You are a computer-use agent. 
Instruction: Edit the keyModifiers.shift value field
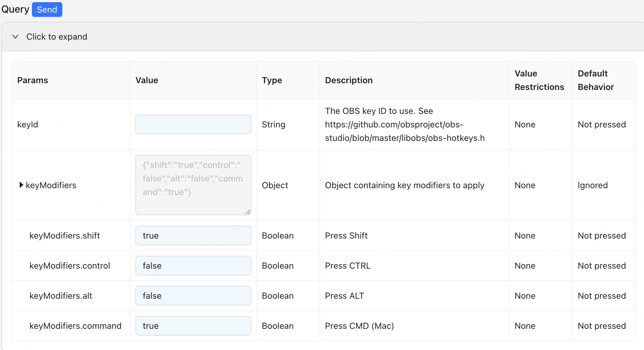click(x=193, y=235)
